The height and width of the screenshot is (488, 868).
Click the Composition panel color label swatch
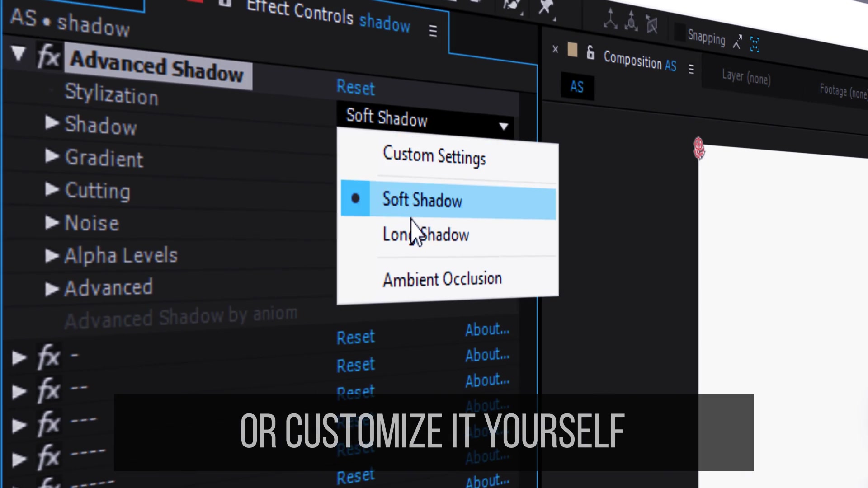pyautogui.click(x=572, y=50)
